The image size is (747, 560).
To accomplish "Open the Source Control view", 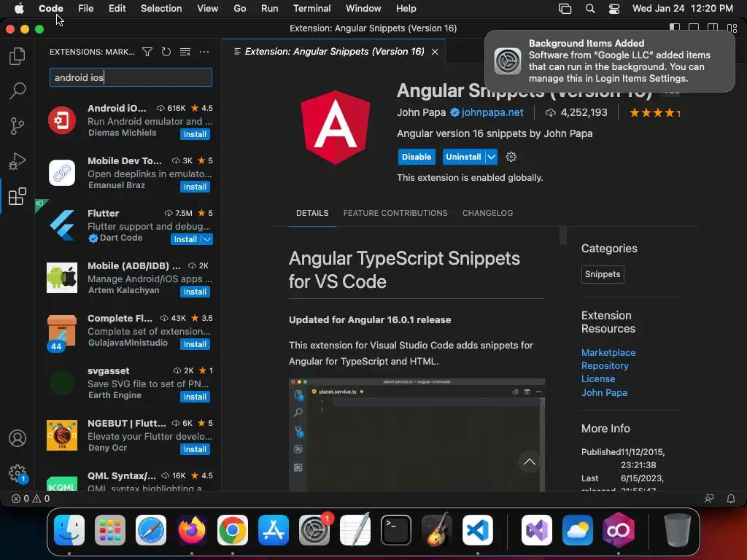I will pos(18,126).
